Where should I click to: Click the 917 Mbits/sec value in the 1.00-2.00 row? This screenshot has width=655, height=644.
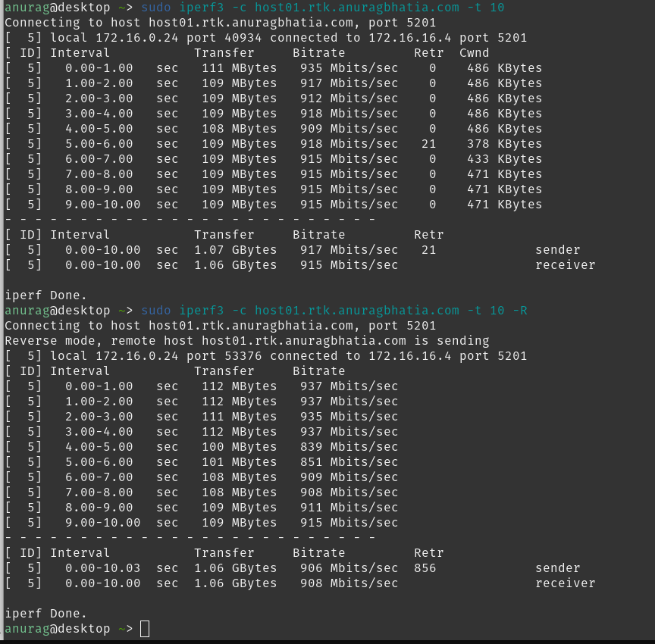[349, 83]
